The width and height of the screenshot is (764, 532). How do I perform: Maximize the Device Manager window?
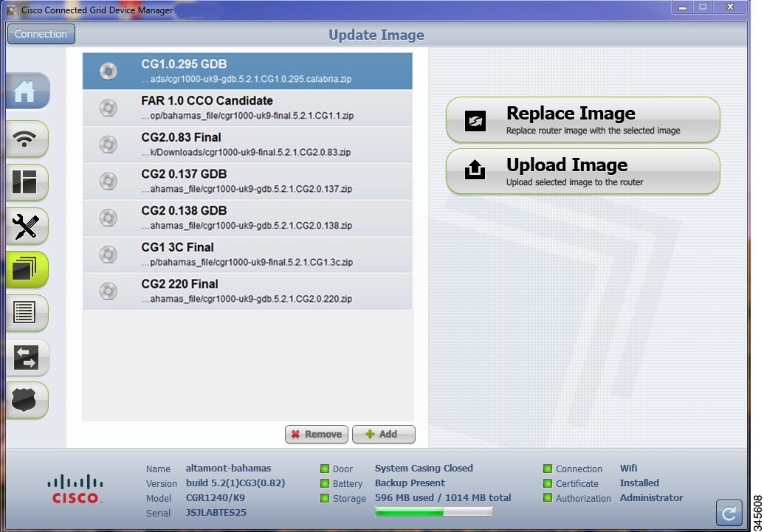703,7
